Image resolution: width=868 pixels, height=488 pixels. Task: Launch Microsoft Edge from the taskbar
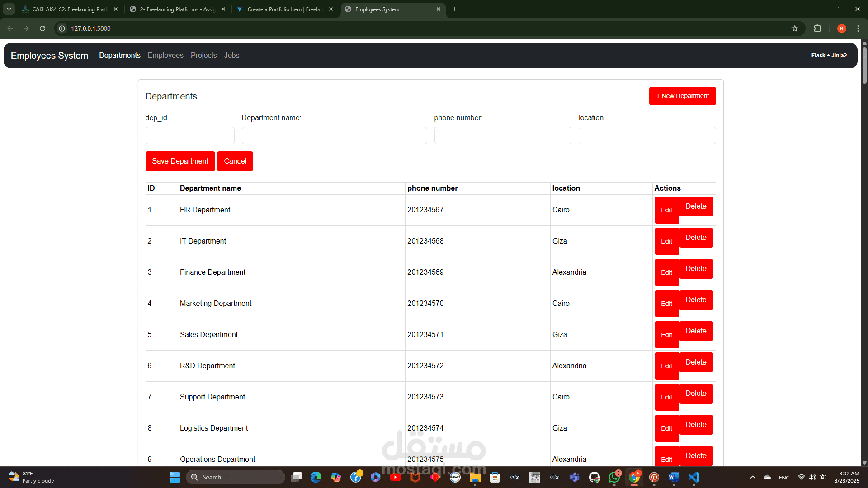point(316,477)
